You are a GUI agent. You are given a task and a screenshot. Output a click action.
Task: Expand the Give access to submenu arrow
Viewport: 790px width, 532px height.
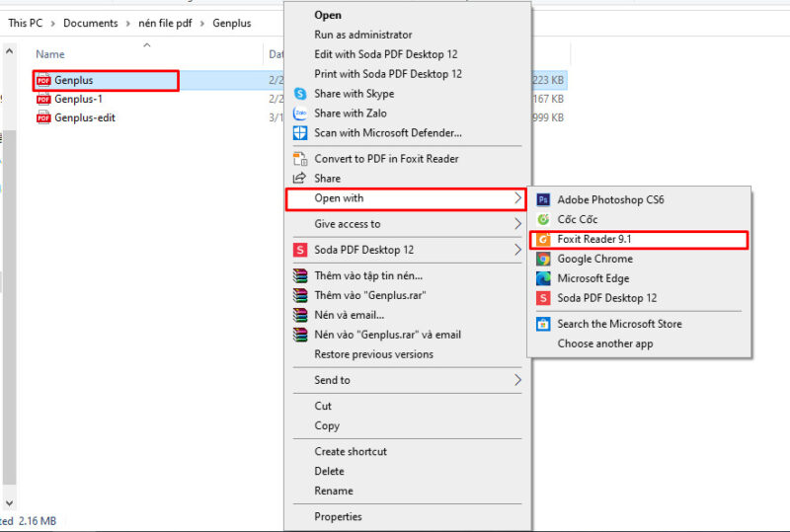point(517,224)
